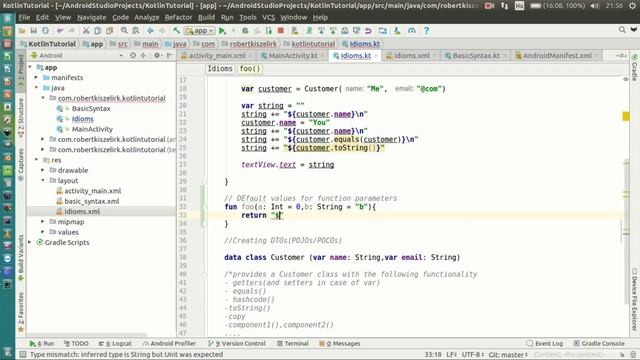Click the Cut scissors icon
640x360 pixels.
(x=86, y=31)
